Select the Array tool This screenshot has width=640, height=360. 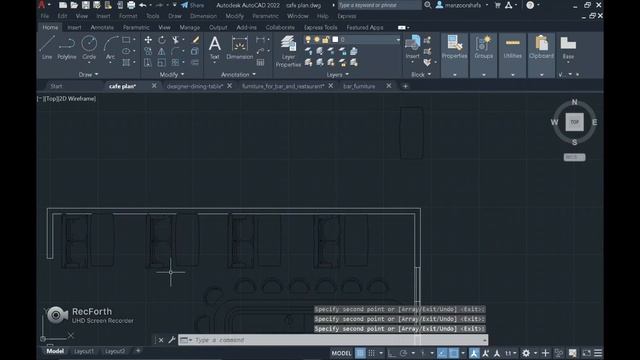176,62
